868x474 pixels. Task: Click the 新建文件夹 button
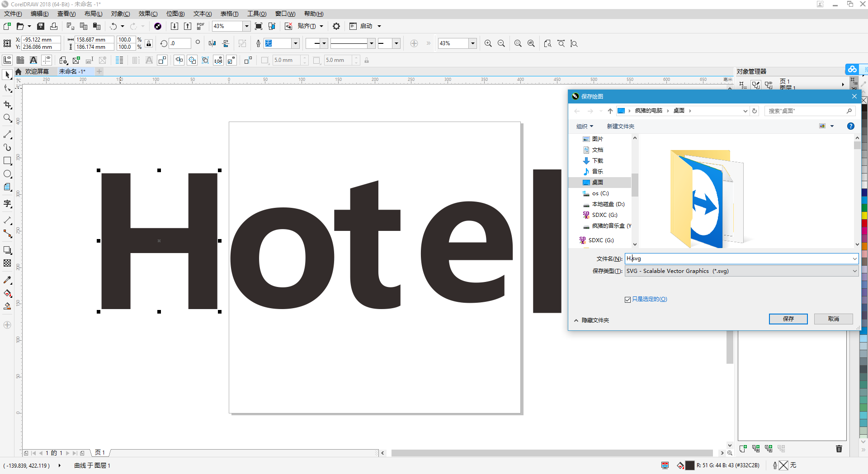(620, 127)
